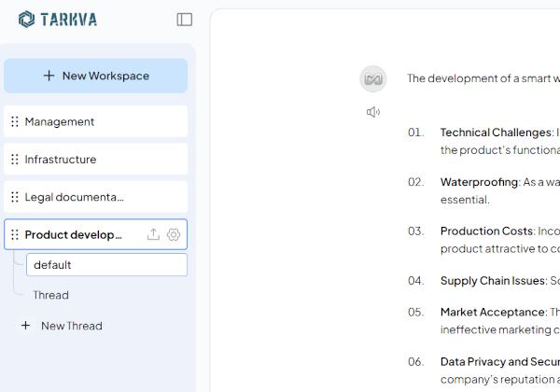Click the drag handle beside Legal documentation

[14, 197]
